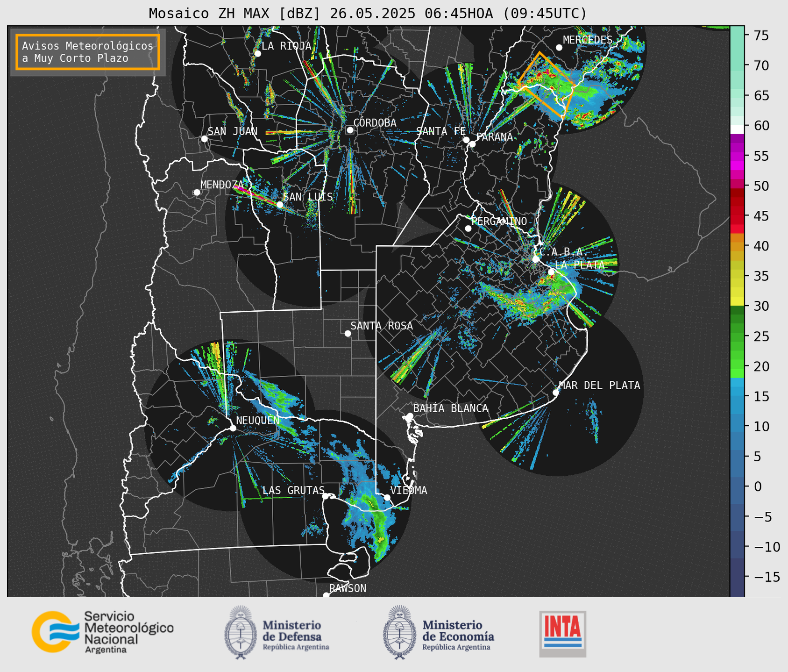The width and height of the screenshot is (788, 672).
Task: Click the SANTA ROSA label text
Action: [x=382, y=326]
